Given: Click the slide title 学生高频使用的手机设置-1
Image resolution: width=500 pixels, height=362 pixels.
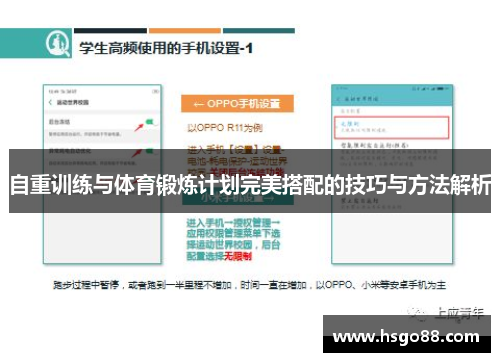Looking at the screenshot, I should [x=166, y=48].
